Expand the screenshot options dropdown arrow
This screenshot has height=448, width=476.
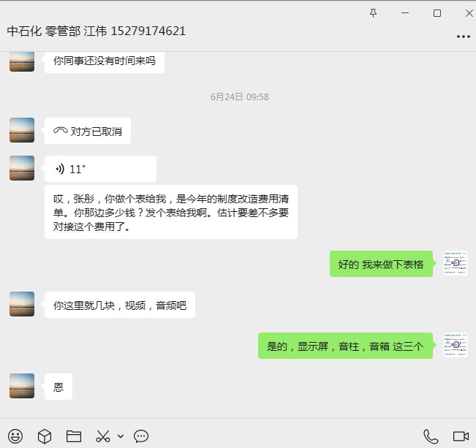pos(121,436)
